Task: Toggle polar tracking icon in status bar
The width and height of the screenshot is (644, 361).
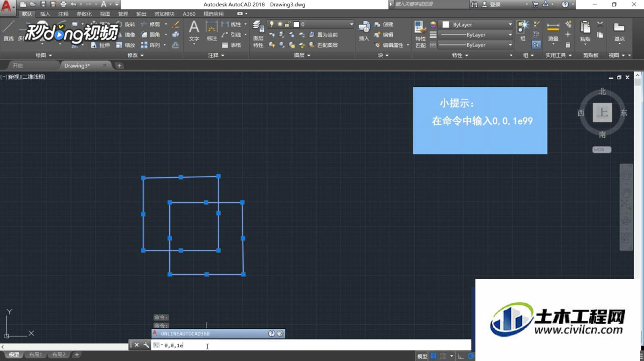Action: (x=470, y=356)
